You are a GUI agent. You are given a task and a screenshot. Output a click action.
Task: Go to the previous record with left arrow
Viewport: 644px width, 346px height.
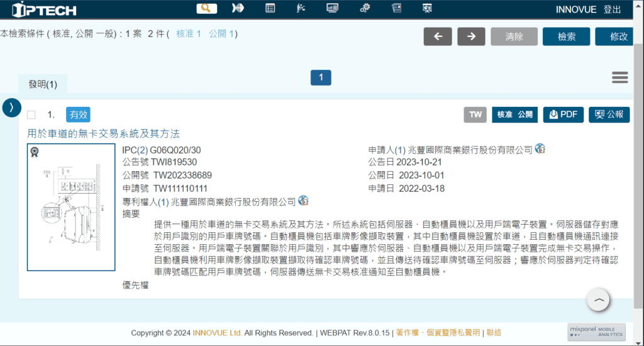pyautogui.click(x=438, y=36)
